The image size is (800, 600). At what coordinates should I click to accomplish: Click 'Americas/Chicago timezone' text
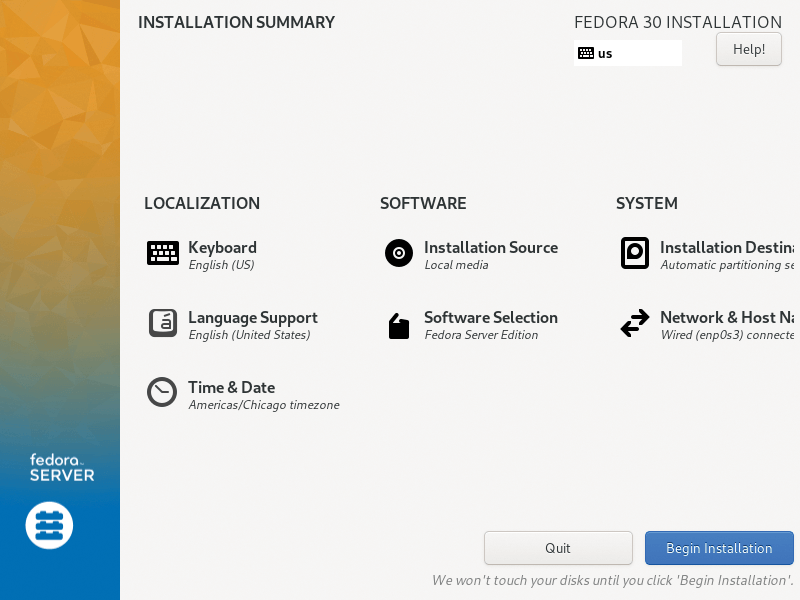(264, 405)
